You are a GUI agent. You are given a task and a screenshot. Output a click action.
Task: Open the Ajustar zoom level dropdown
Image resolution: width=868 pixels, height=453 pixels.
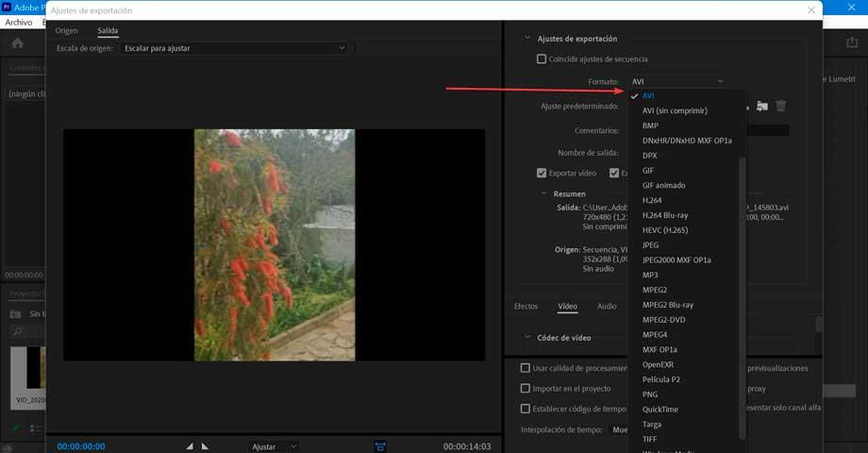(274, 446)
